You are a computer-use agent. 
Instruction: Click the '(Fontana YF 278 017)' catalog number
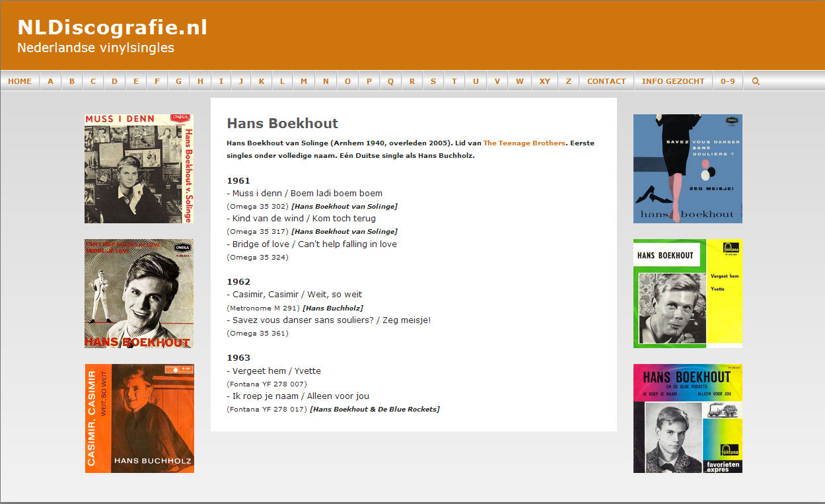[x=267, y=410]
